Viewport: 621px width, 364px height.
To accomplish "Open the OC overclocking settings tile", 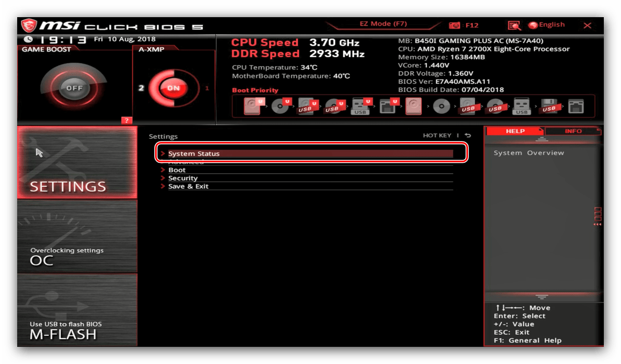I will (x=77, y=236).
